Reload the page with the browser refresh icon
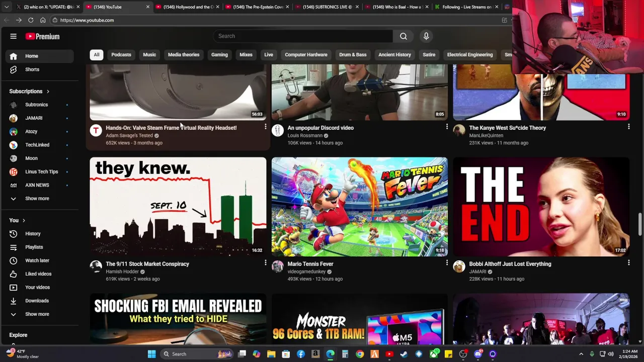 [x=31, y=20]
